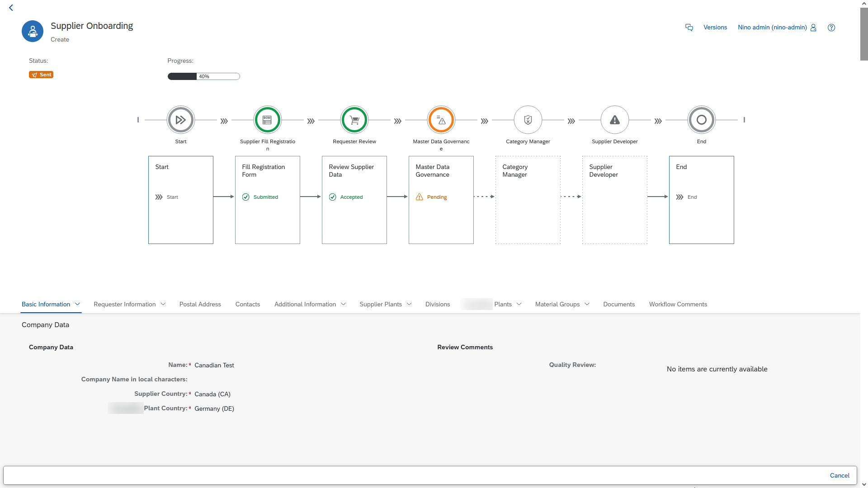Image resolution: width=868 pixels, height=488 pixels.
Task: Expand the Requester Information dropdown arrow
Action: [x=163, y=304]
